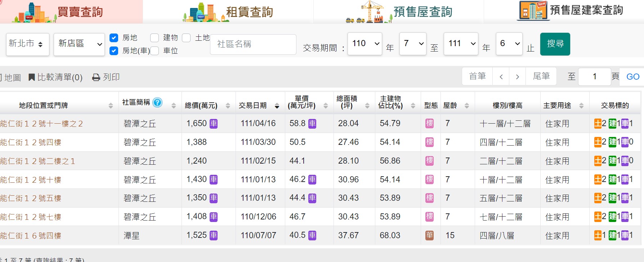Viewport: 644px width, 262px height.
Task: Click 土 land badge in 1,650 row
Action: tap(598, 124)
